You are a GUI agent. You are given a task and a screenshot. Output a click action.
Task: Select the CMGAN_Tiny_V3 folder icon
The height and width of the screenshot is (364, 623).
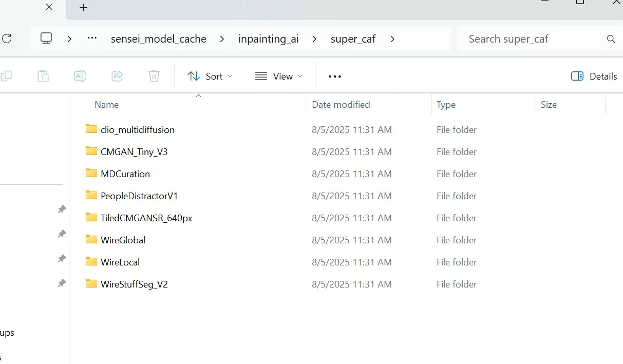[91, 151]
